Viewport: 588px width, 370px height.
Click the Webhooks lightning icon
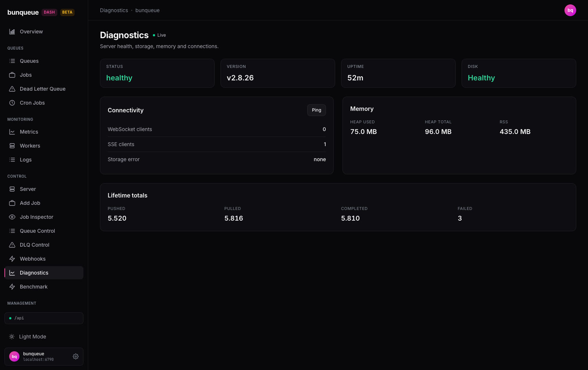pos(12,259)
